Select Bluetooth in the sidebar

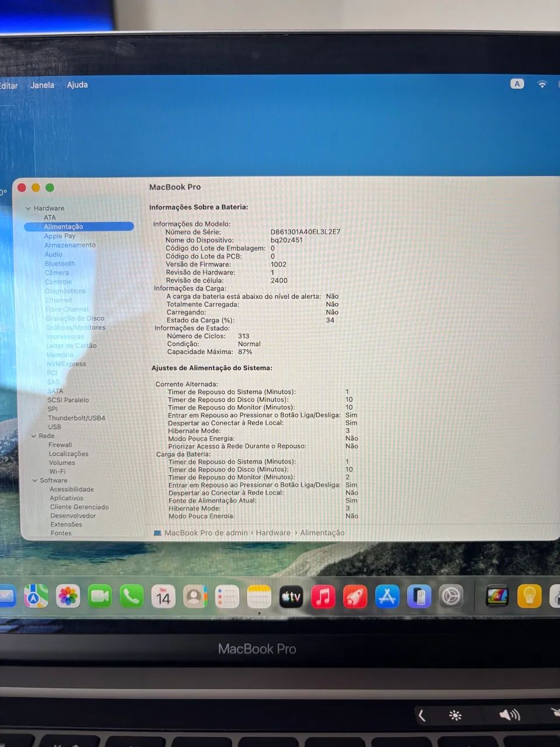(60, 264)
